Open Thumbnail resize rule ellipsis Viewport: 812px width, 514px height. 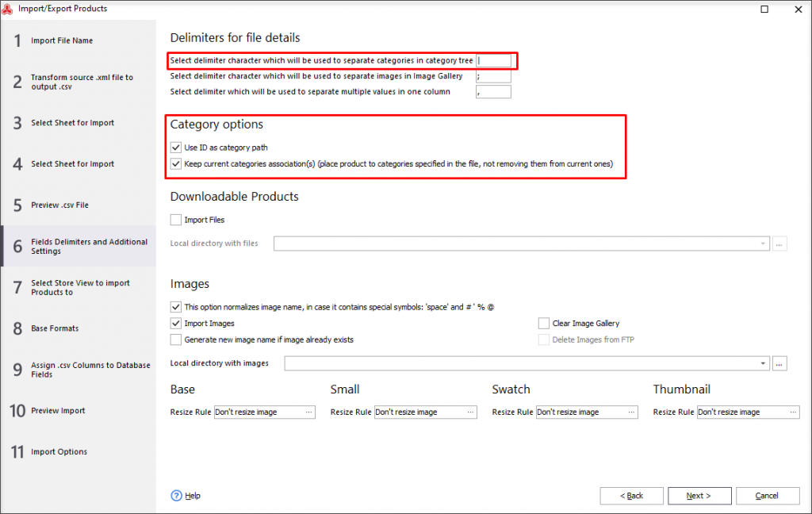pyautogui.click(x=793, y=412)
